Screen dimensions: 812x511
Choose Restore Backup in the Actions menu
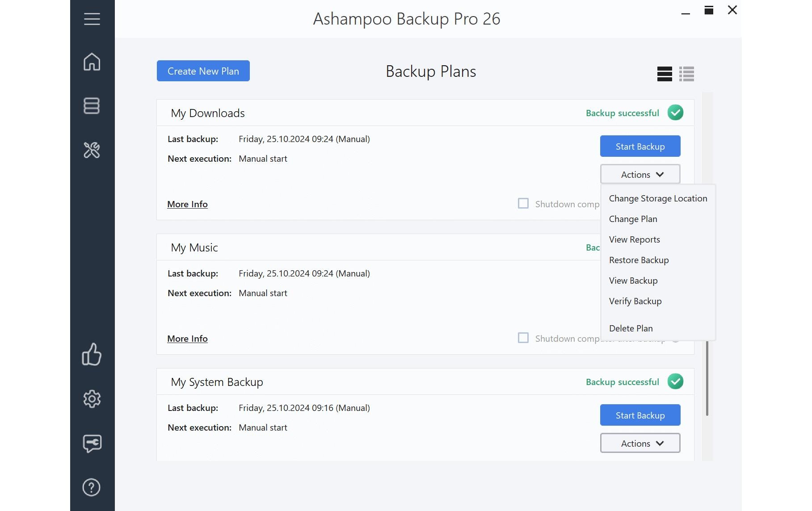tap(639, 260)
